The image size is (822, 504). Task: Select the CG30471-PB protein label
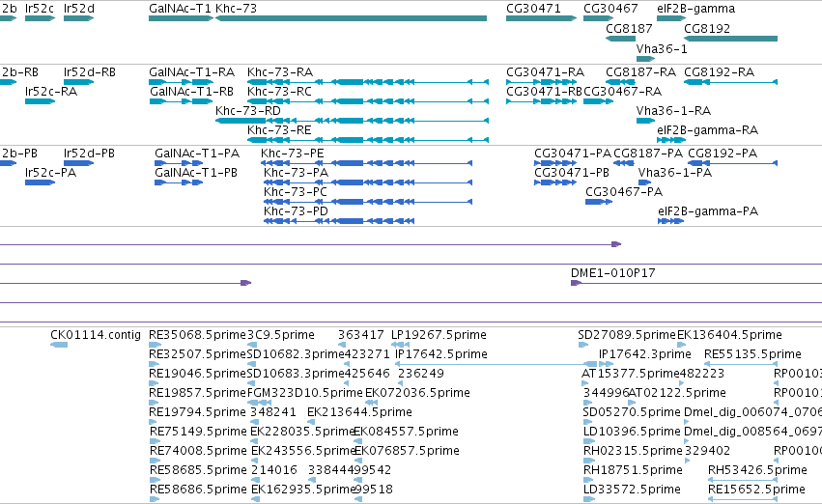572,173
